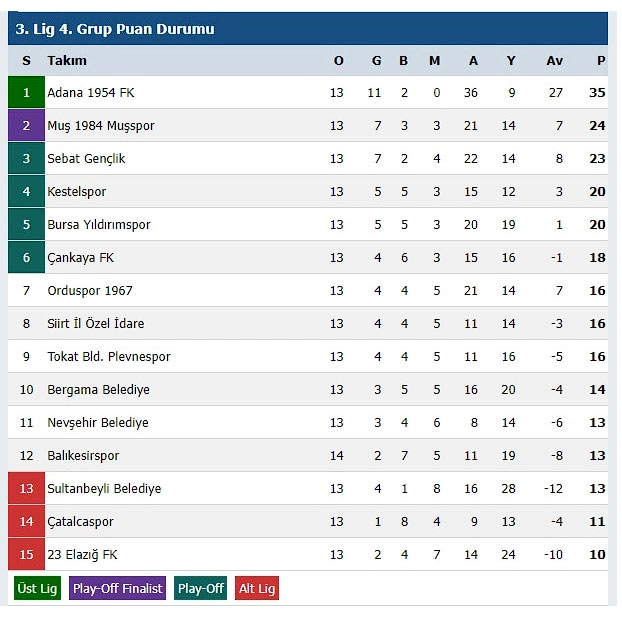Click the Muş 1984 Muşspor team name
The height and width of the screenshot is (625, 622).
tap(101, 126)
